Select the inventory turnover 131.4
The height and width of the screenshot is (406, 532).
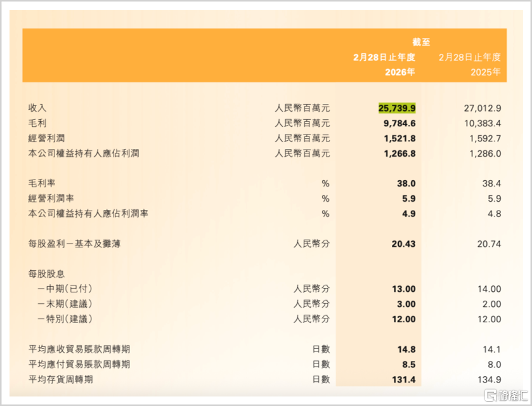(404, 380)
